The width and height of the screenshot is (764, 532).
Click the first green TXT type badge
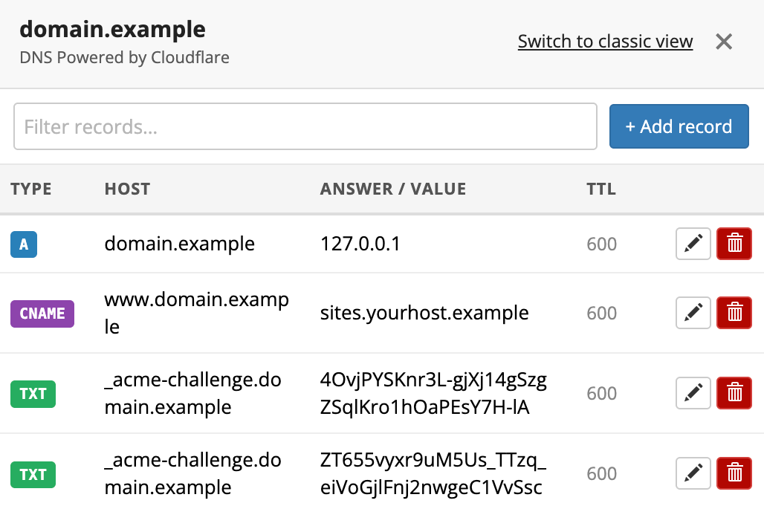tap(33, 393)
